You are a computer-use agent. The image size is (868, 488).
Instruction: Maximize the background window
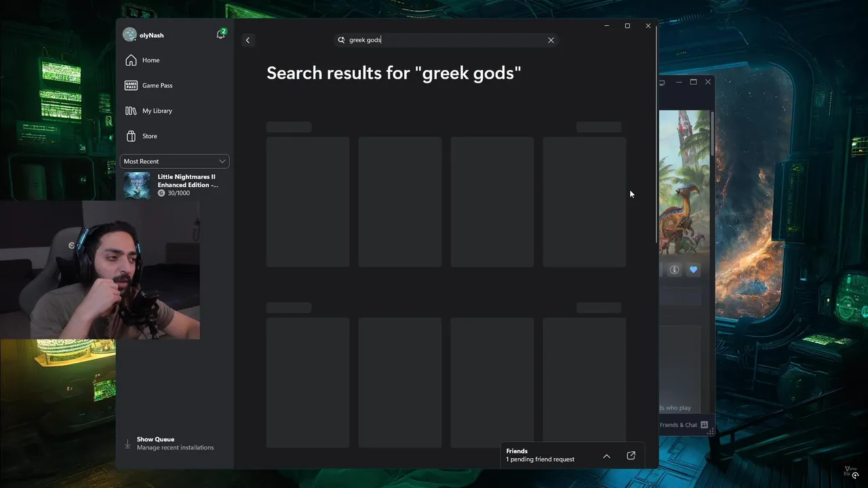[x=693, y=82]
